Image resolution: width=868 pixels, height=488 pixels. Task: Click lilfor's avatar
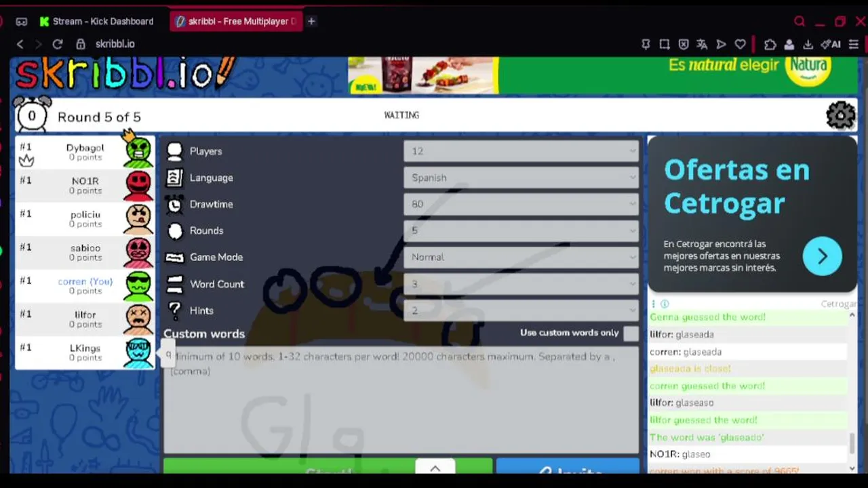point(138,319)
